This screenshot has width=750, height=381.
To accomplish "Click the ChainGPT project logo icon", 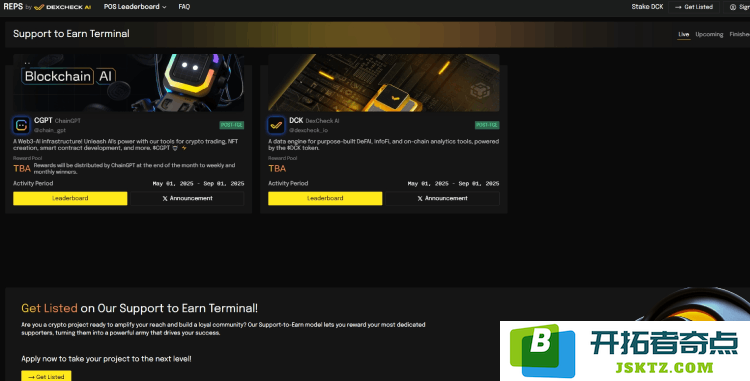I will point(21,125).
